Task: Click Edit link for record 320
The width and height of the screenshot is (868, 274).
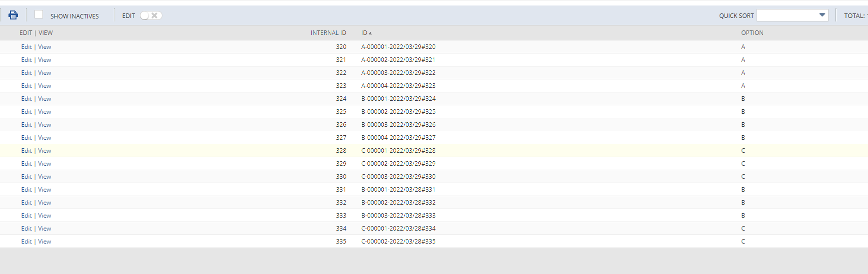Action: (26, 47)
